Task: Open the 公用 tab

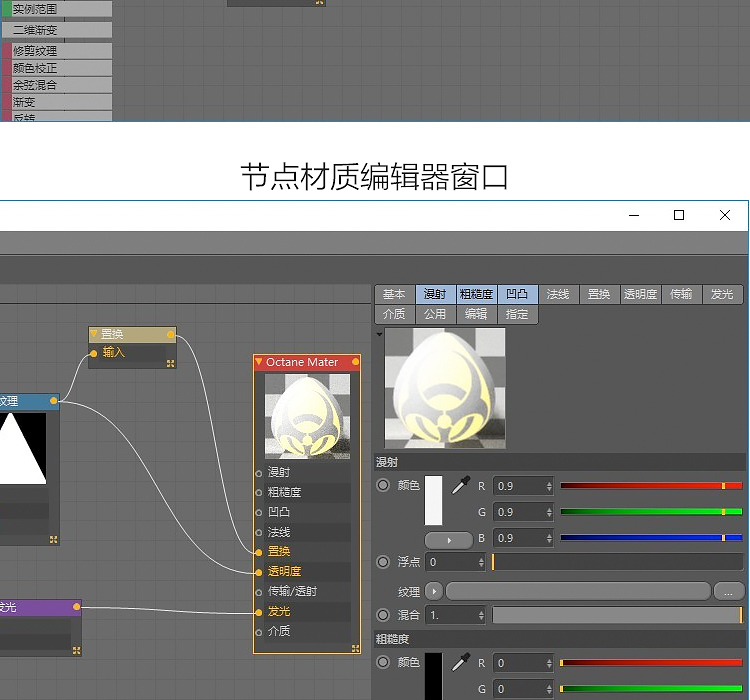Action: (x=435, y=314)
